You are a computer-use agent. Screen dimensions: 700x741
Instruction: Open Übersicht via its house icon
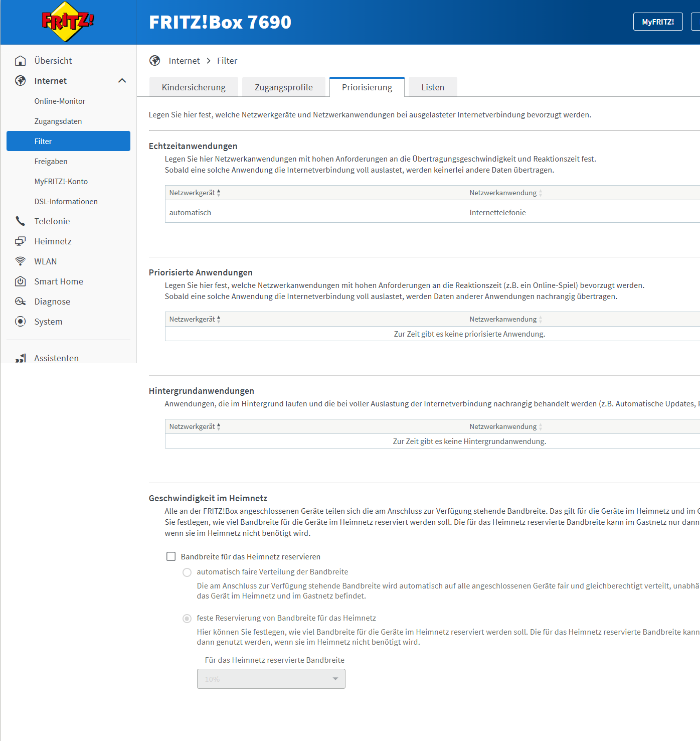tap(21, 61)
